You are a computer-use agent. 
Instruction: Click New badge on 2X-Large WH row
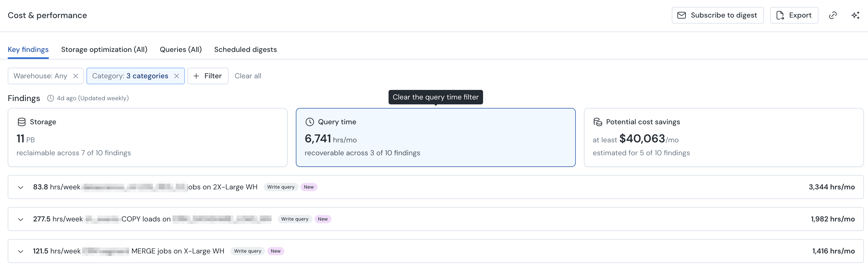pyautogui.click(x=309, y=187)
